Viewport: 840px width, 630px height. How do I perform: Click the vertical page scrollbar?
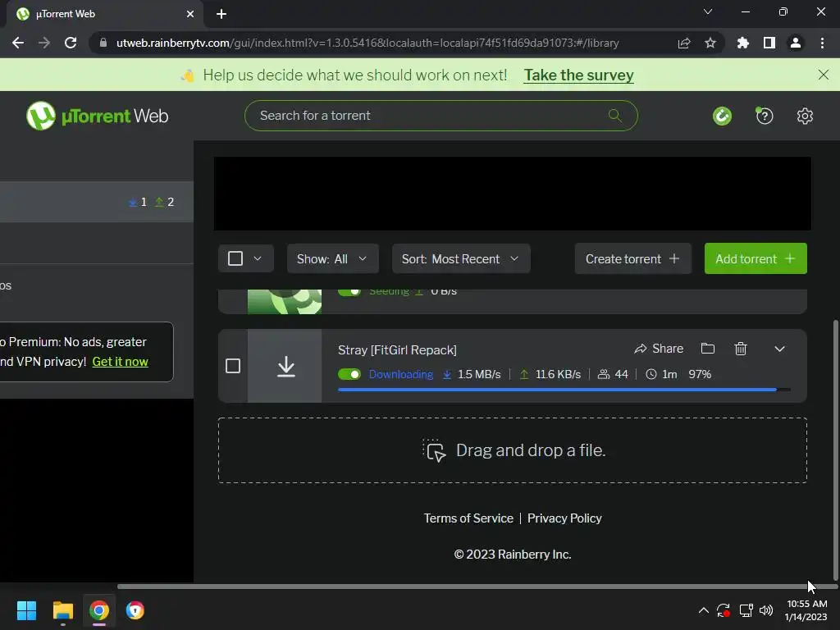(x=835, y=450)
